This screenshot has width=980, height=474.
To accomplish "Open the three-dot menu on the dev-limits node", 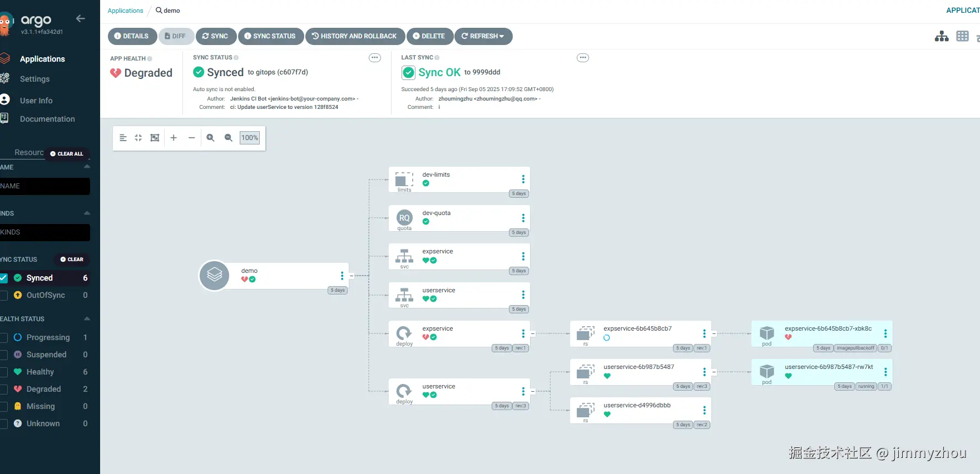I will [x=523, y=179].
